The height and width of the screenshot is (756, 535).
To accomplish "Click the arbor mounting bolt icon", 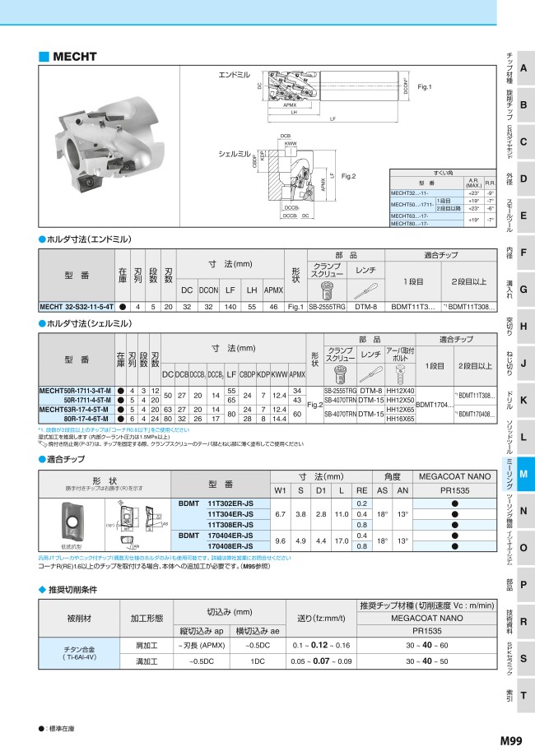I will tap(400, 375).
